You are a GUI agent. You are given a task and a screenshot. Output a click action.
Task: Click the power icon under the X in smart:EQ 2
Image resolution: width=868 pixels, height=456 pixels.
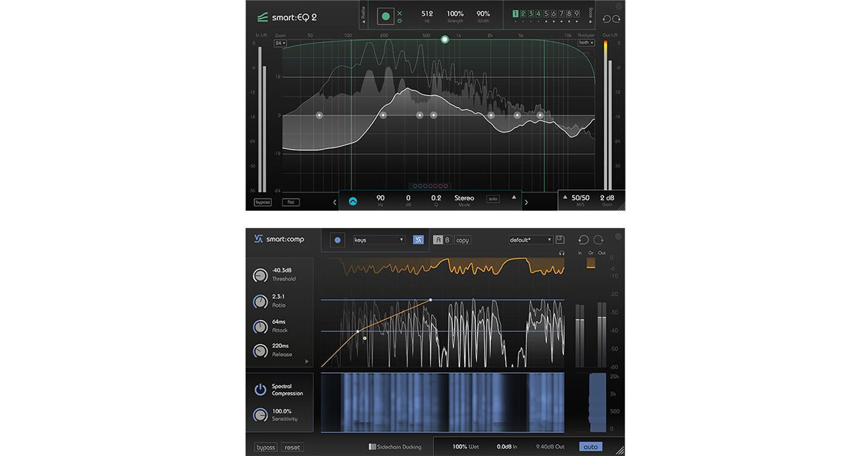pos(401,20)
